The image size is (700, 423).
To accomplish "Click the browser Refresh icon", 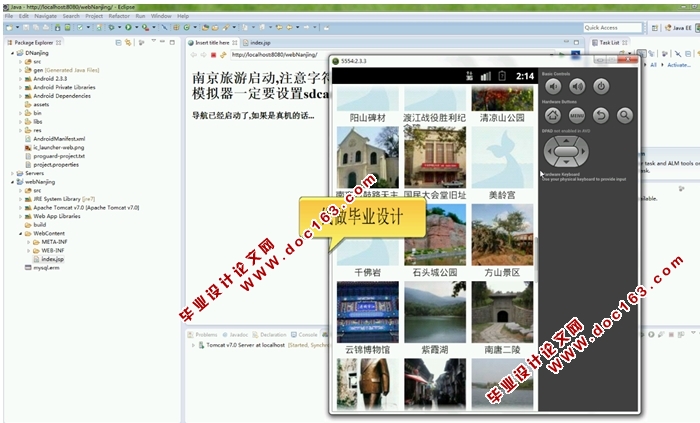I will click(223, 55).
